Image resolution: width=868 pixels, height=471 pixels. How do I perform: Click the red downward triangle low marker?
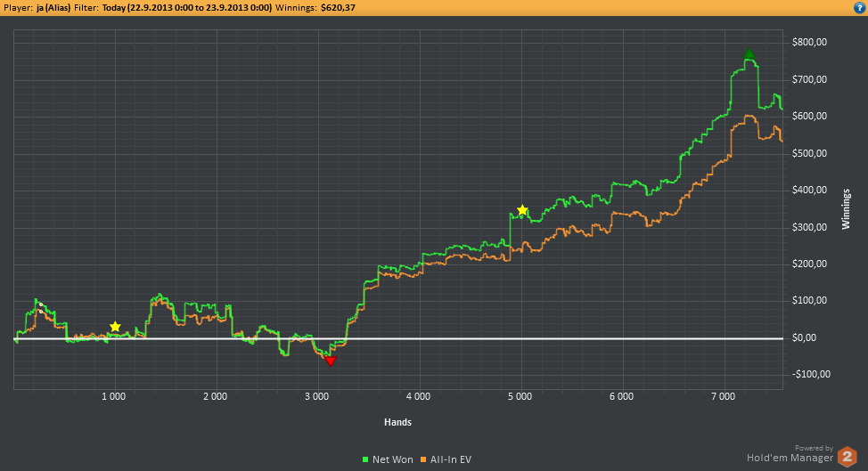click(331, 361)
